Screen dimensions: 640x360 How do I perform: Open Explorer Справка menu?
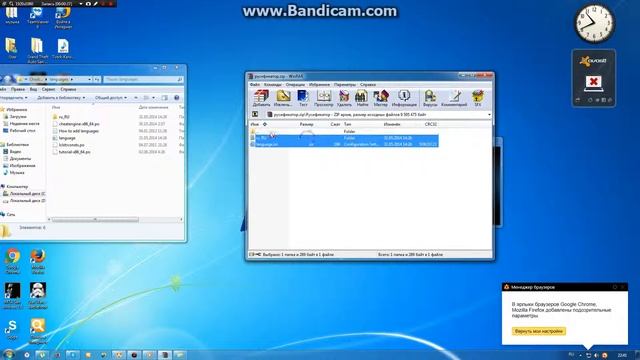tap(68, 89)
